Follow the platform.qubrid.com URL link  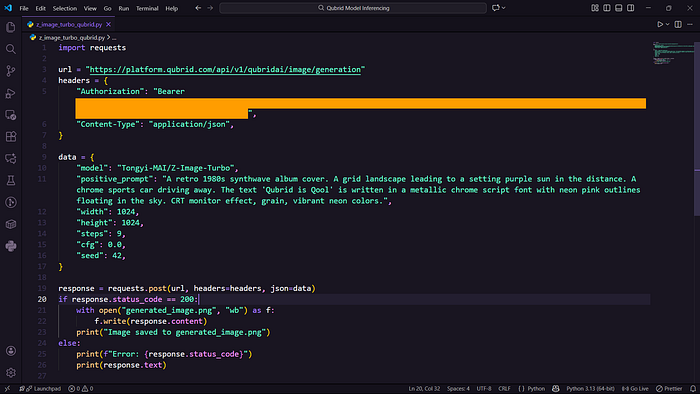pos(225,70)
